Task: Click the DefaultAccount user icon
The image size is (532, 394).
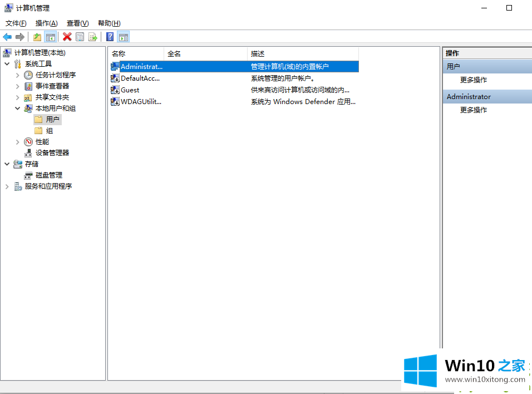Action: [x=115, y=78]
